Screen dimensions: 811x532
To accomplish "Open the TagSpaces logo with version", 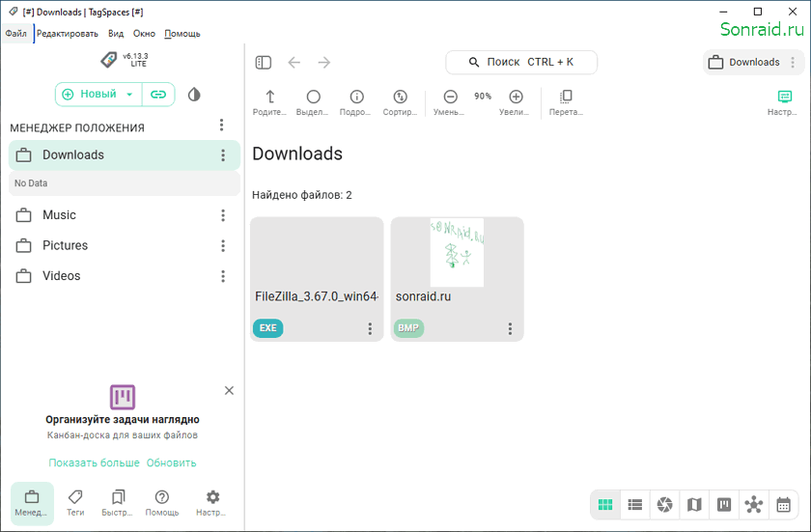I will click(125, 60).
